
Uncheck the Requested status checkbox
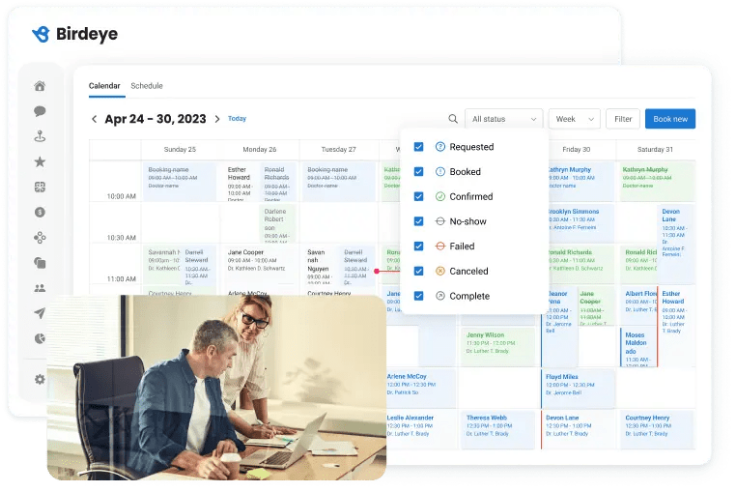pos(419,147)
